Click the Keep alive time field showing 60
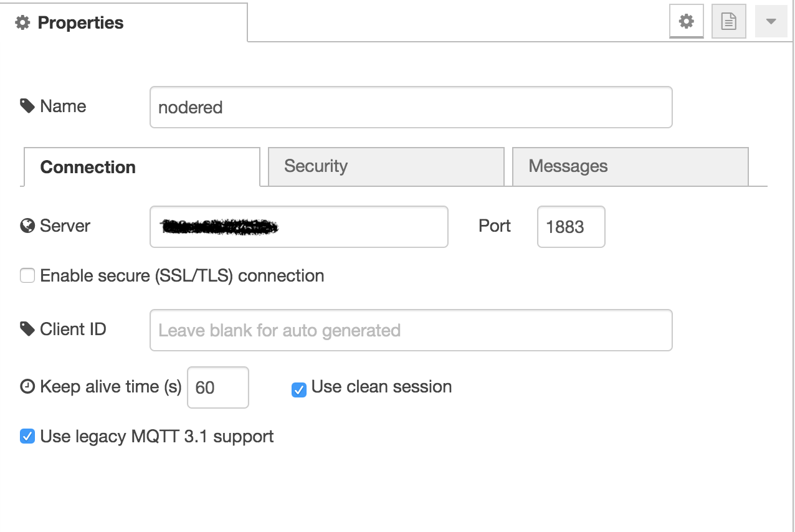Viewport: 795px width, 532px height. click(217, 387)
